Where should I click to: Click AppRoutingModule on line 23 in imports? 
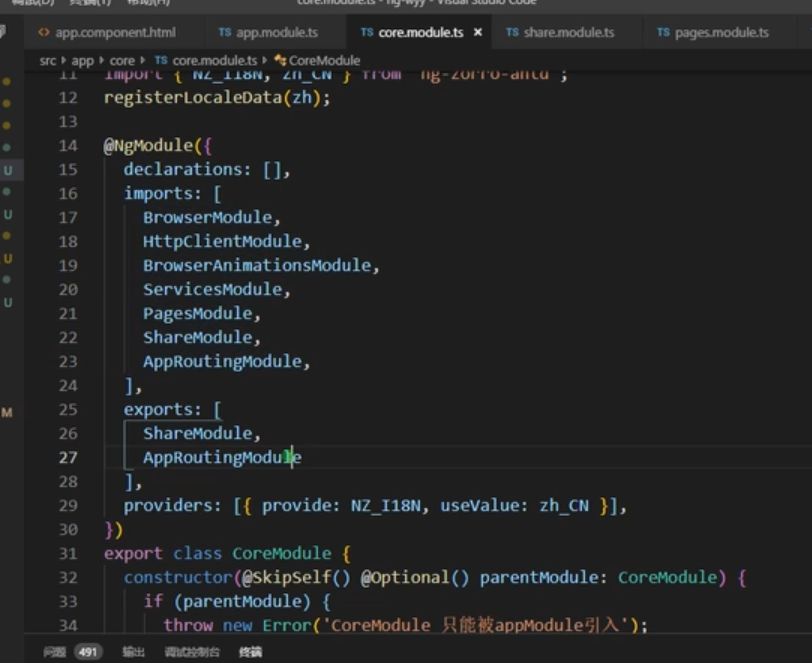pos(223,362)
